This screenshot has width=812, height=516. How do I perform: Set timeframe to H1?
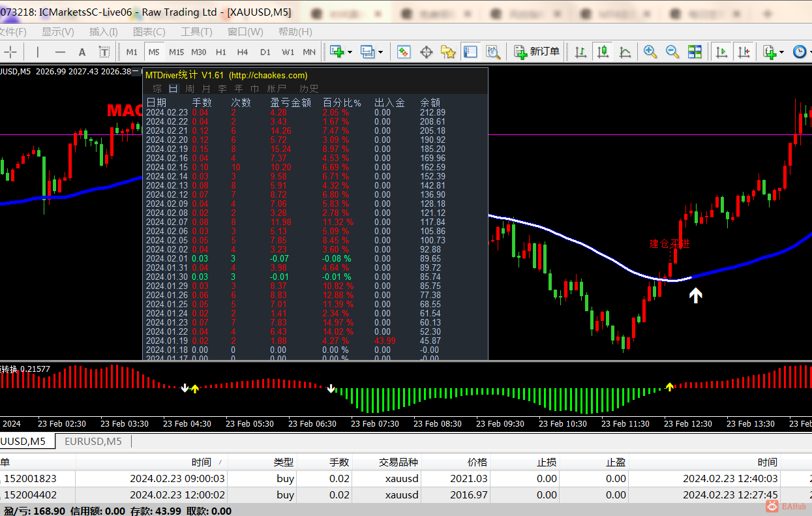(x=221, y=52)
